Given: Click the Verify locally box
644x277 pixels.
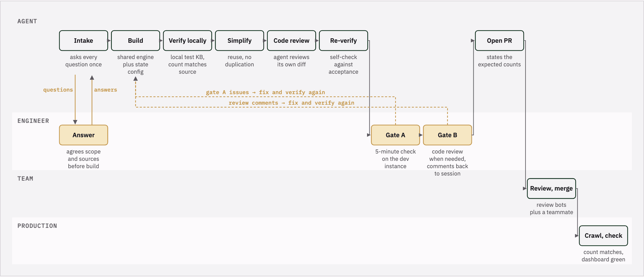Looking at the screenshot, I should click(x=188, y=41).
